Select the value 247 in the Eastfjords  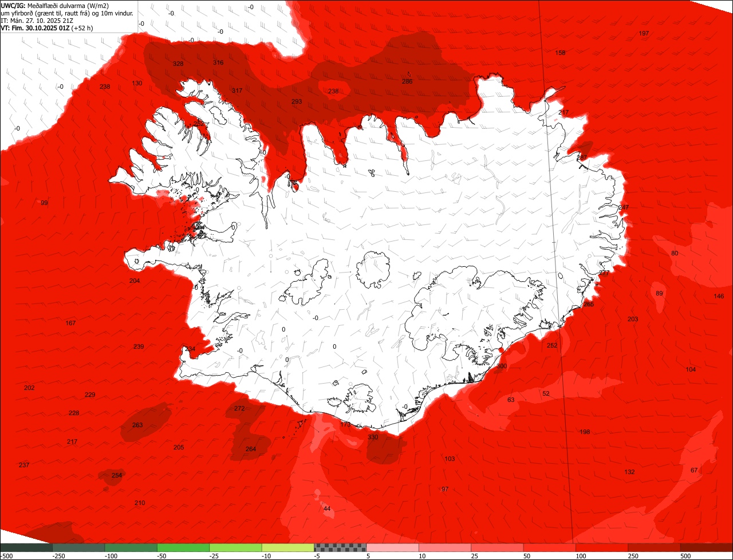(624, 207)
